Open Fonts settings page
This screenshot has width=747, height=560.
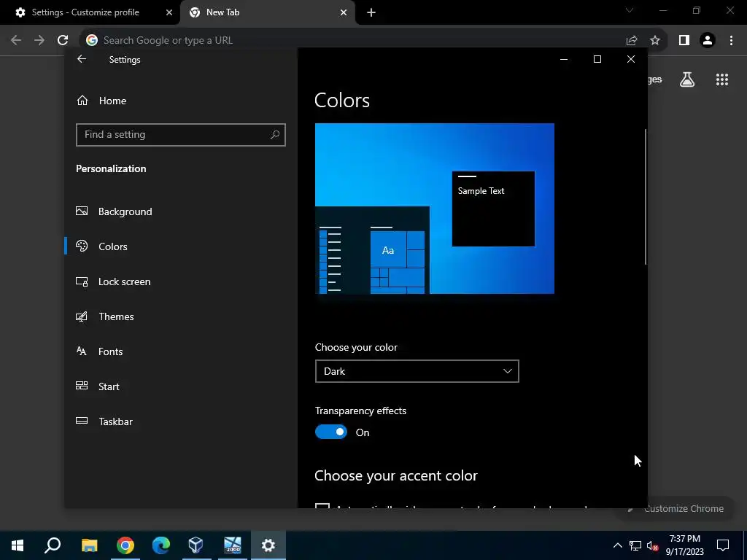[99, 351]
